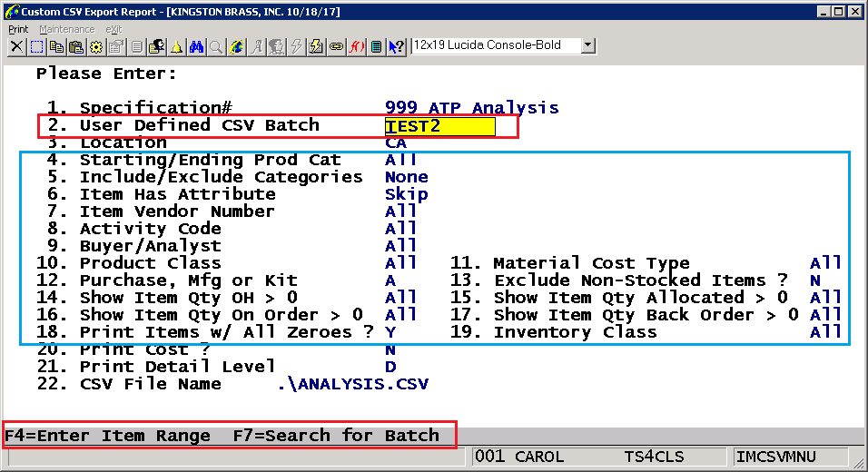
Task: Click the CSV File Name value .\ANALYSIS.CSV
Action: [353, 384]
